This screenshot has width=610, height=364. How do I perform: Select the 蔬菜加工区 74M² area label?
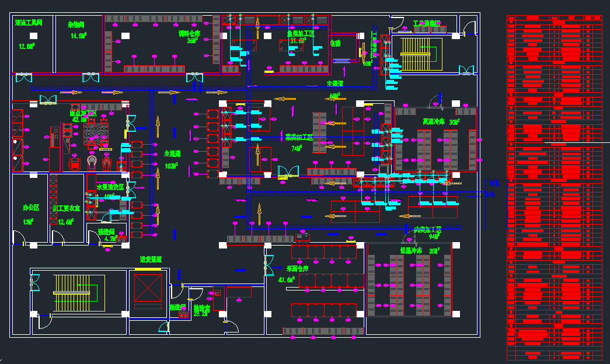[x=298, y=142]
